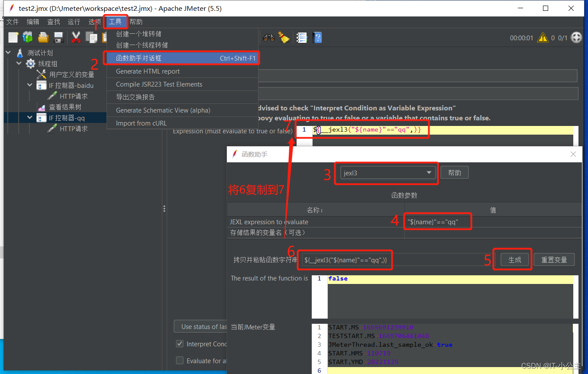Open the 查找 menu

pyautogui.click(x=54, y=22)
